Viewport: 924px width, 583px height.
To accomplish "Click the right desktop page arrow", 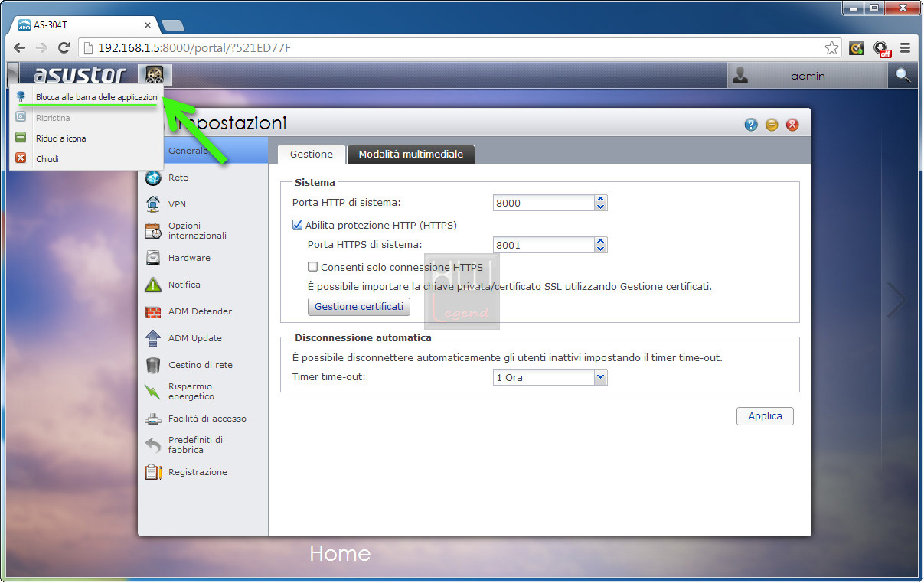I will point(896,299).
